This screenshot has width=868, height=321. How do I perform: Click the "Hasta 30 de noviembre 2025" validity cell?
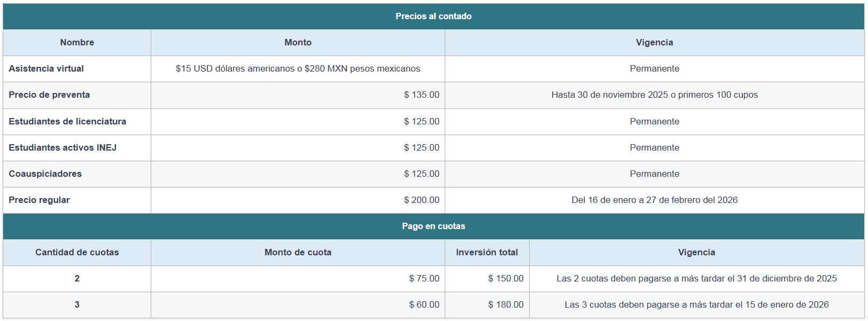[654, 95]
